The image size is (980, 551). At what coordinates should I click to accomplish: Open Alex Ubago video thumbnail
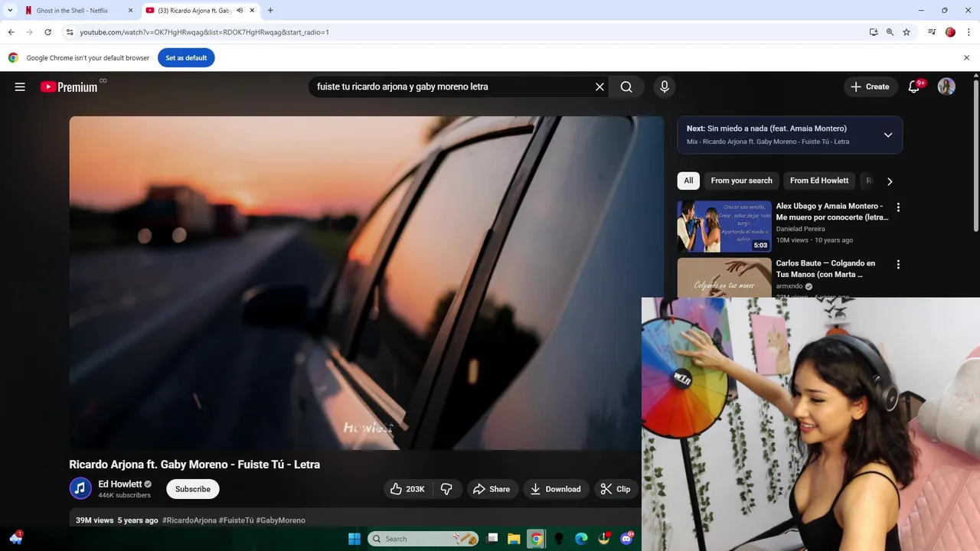tap(724, 227)
